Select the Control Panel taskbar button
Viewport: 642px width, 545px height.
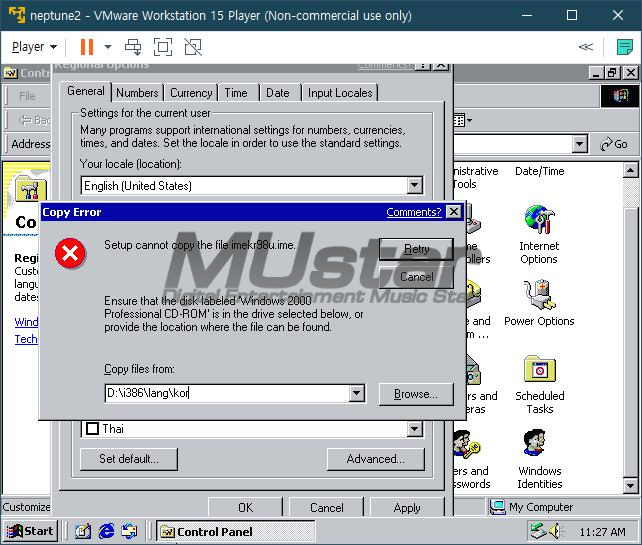click(x=235, y=531)
